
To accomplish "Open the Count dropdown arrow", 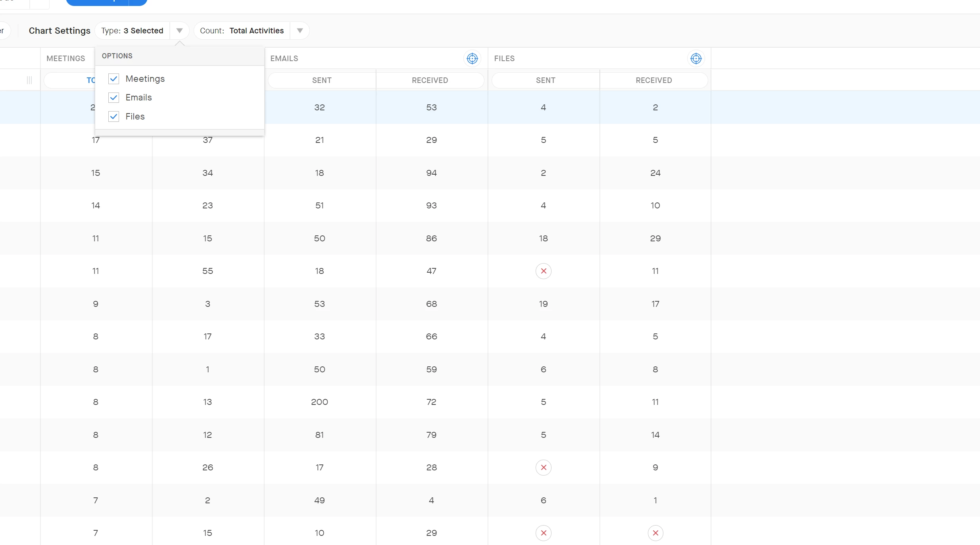I will tap(300, 31).
